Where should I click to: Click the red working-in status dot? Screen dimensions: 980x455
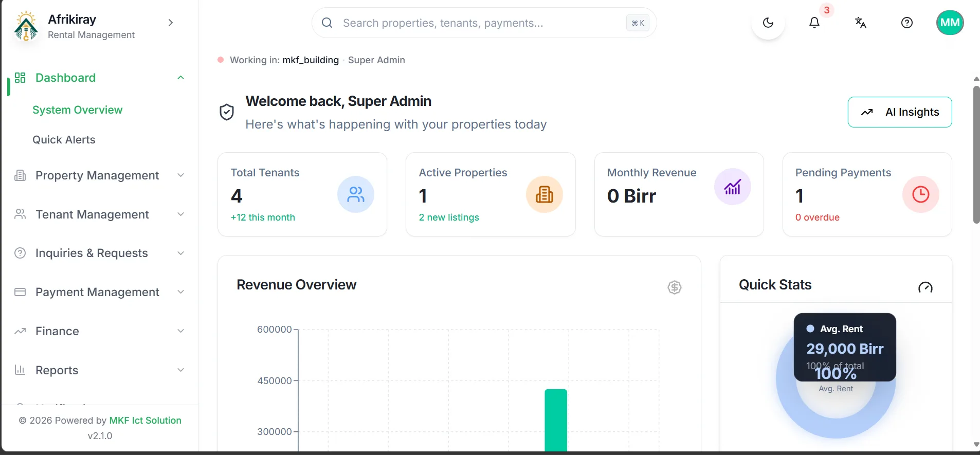221,60
